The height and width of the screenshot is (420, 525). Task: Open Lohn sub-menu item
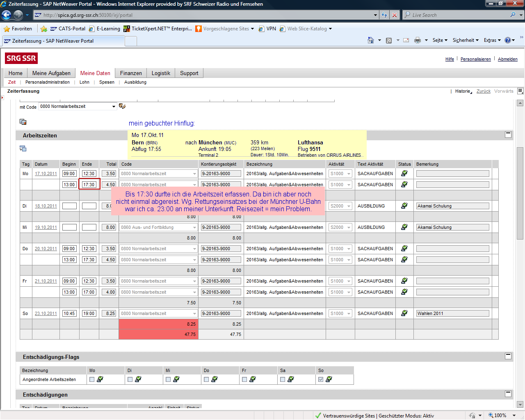click(84, 82)
